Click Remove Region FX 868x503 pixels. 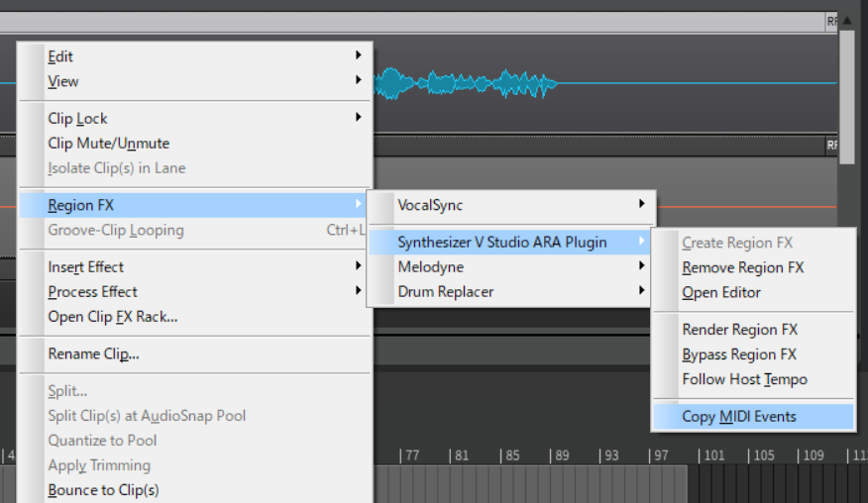[x=742, y=268]
